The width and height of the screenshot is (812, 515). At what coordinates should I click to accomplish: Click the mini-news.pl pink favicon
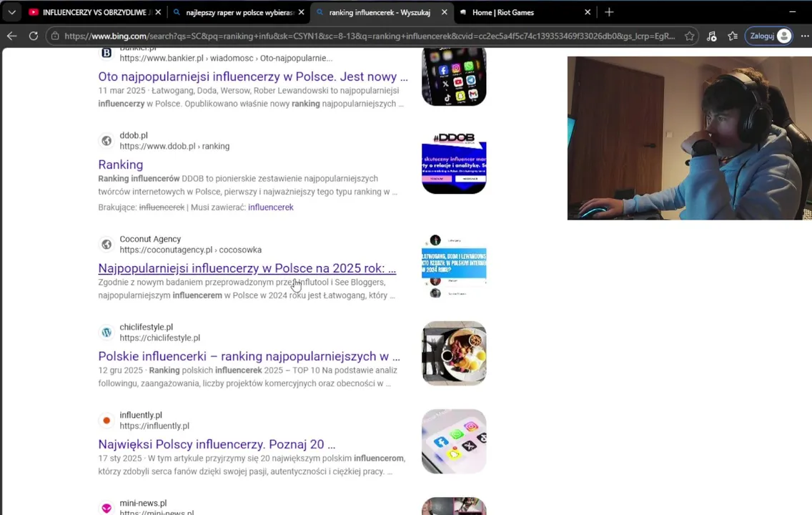(x=107, y=509)
